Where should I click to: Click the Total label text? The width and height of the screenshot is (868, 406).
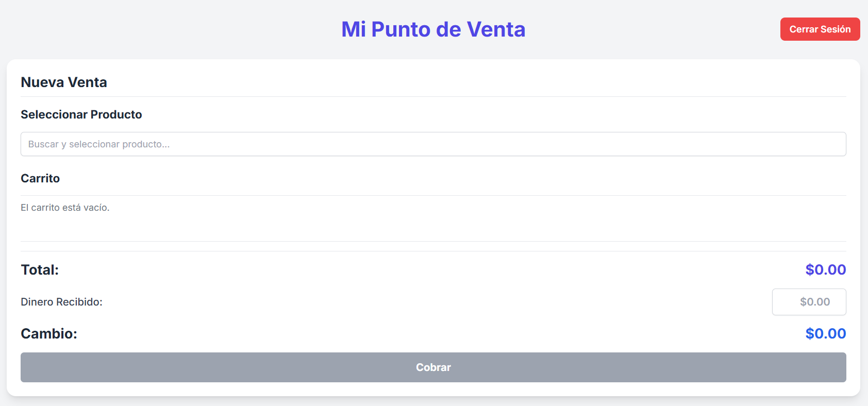(39, 269)
